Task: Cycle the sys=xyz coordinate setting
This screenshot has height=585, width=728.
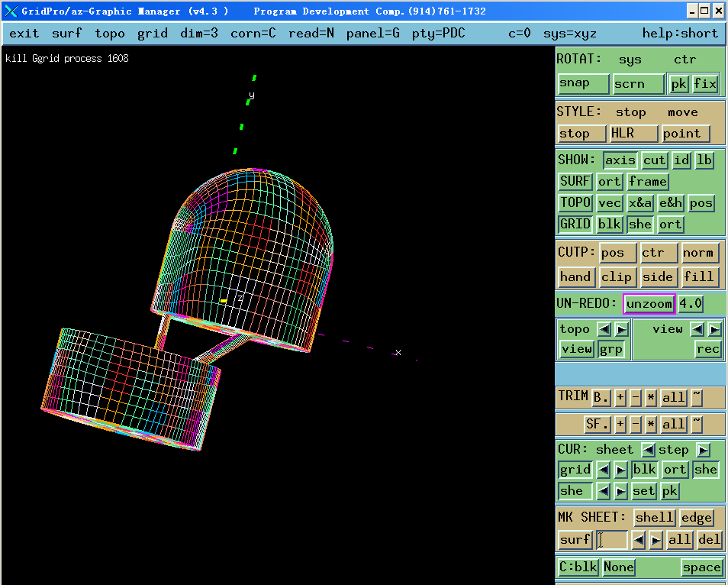Action: click(x=569, y=34)
